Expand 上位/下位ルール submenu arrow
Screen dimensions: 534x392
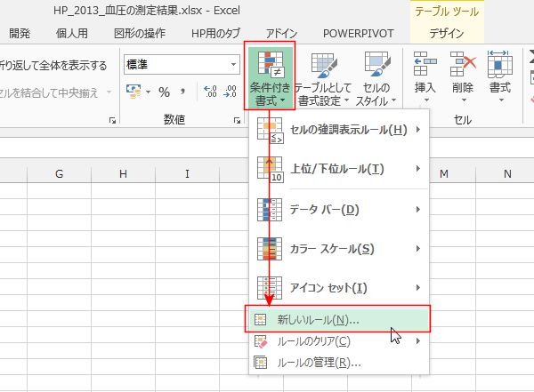pos(418,168)
